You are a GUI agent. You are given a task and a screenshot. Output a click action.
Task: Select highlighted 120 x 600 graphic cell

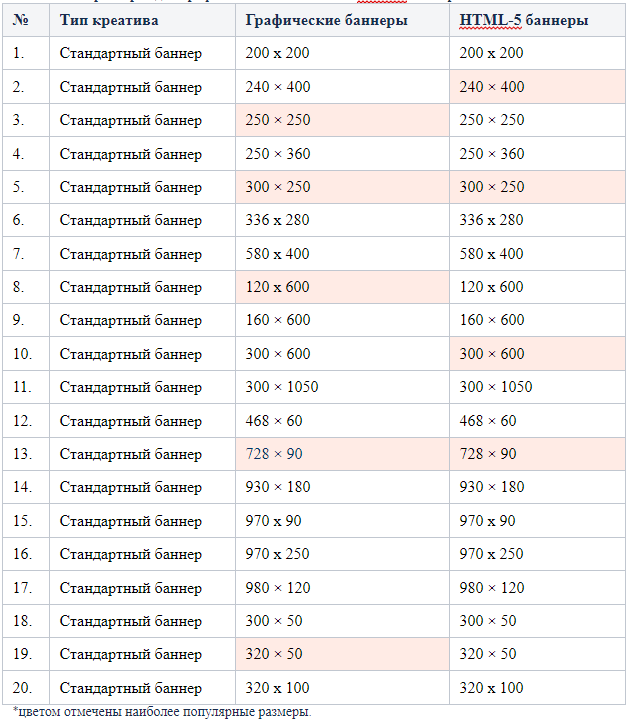tap(343, 287)
